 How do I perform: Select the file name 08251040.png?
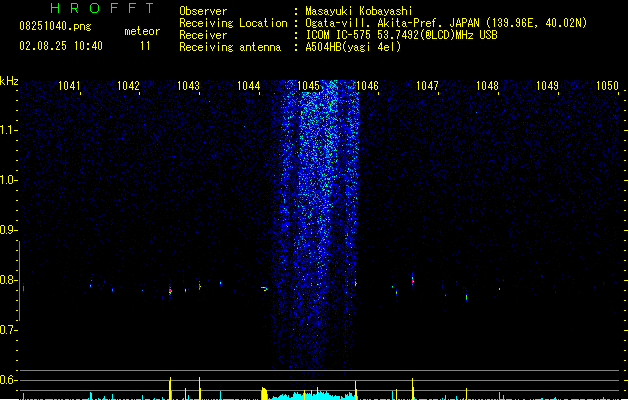point(55,26)
